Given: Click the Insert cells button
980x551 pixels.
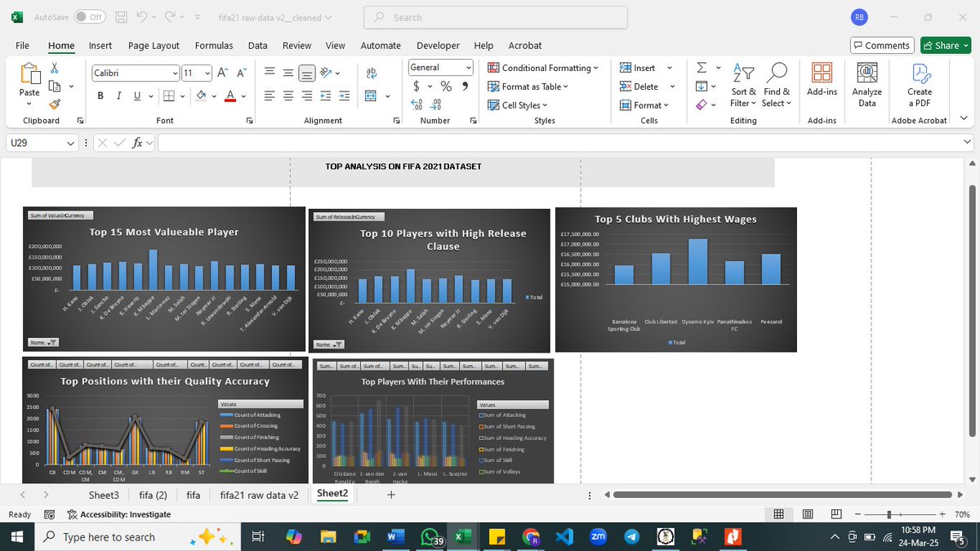Looking at the screenshot, I should [638, 68].
